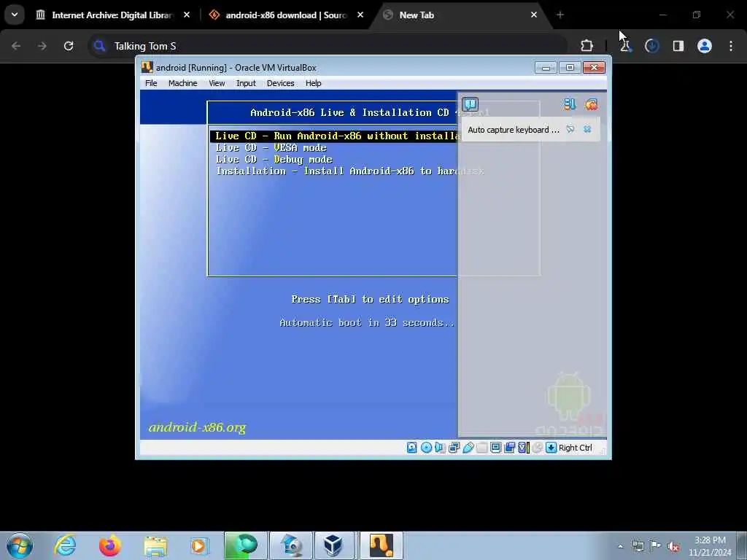This screenshot has height=560, width=747.
Task: Select the Live CD Debug mode entry
Action: click(x=274, y=160)
